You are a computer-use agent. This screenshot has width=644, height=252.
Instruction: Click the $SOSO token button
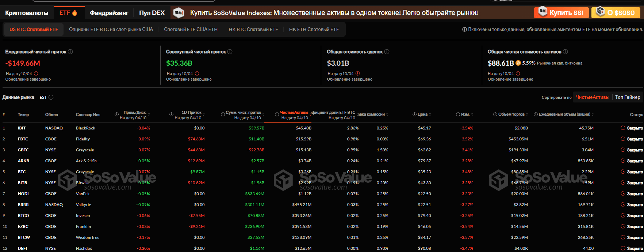point(617,13)
